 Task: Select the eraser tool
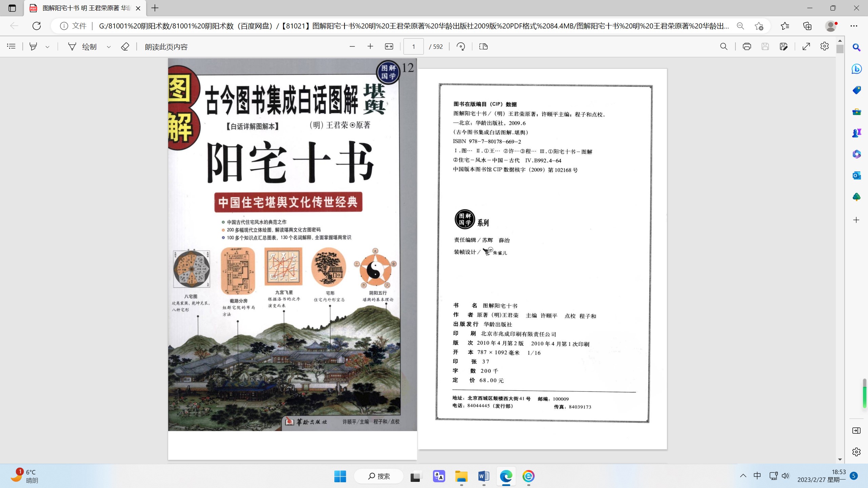[125, 46]
